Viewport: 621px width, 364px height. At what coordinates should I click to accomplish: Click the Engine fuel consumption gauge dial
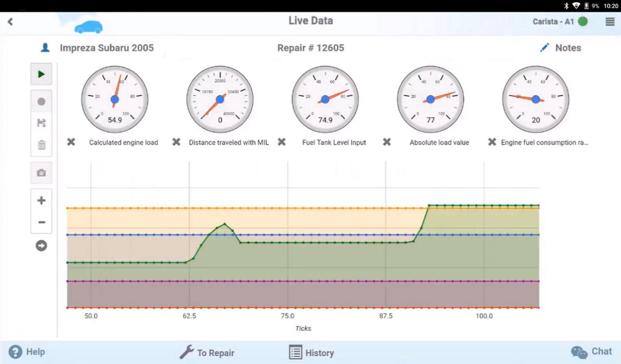pyautogui.click(x=536, y=99)
